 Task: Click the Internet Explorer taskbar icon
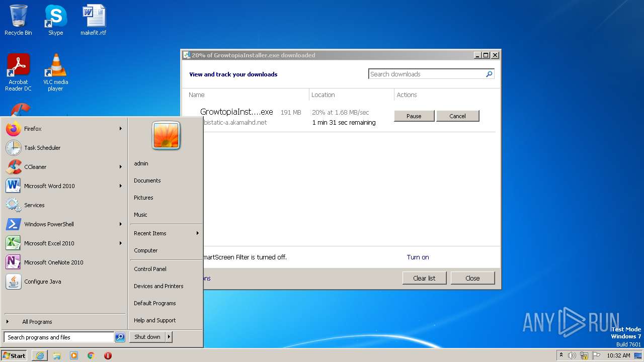(40, 355)
